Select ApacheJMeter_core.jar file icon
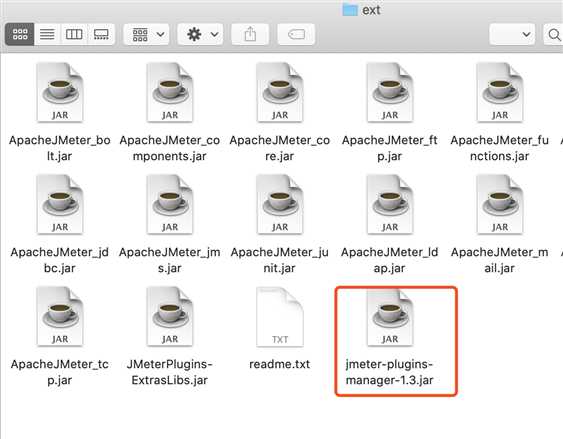The width and height of the screenshot is (563, 439). 280,93
